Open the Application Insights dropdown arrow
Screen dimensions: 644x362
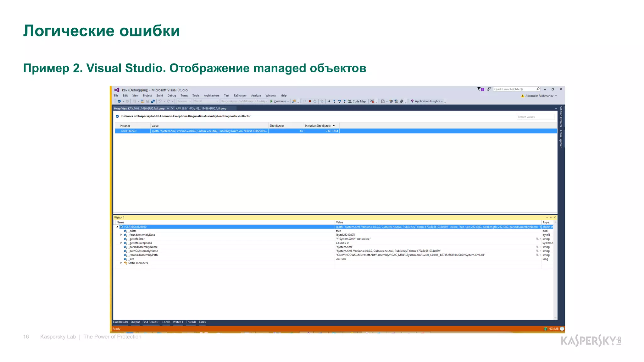click(x=442, y=101)
